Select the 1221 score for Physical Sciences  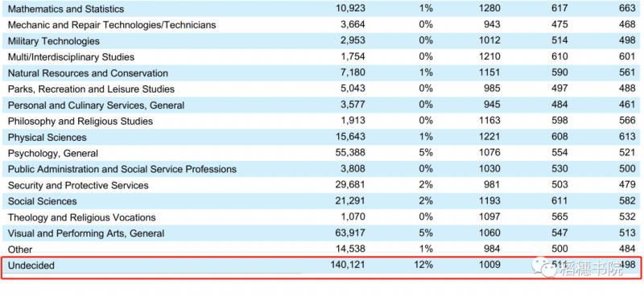(489, 137)
